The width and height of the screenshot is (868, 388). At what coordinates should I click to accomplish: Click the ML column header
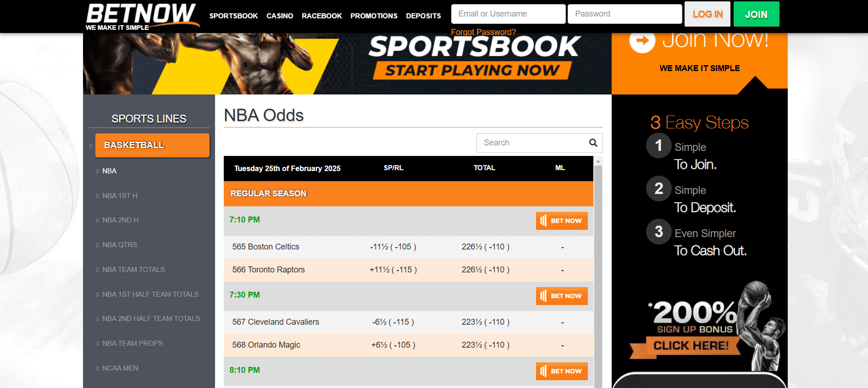[560, 168]
